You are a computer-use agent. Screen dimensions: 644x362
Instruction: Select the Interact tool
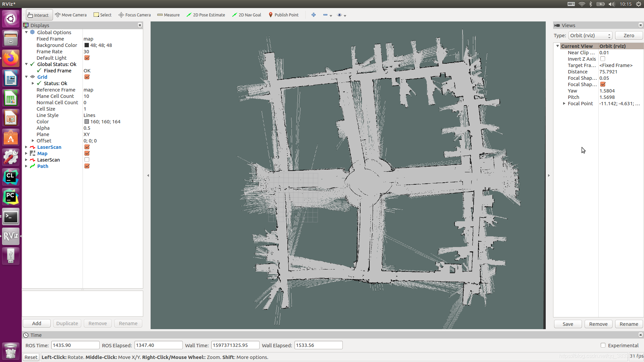click(x=38, y=15)
